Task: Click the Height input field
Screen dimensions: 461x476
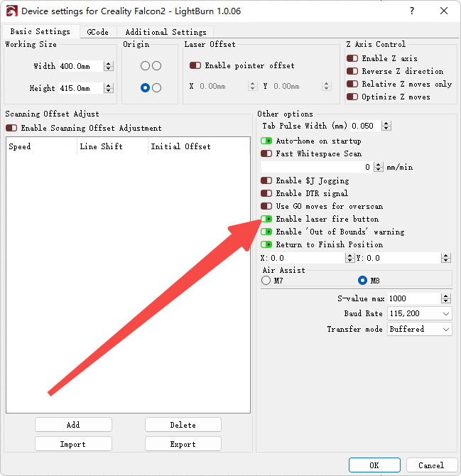Action: point(81,88)
